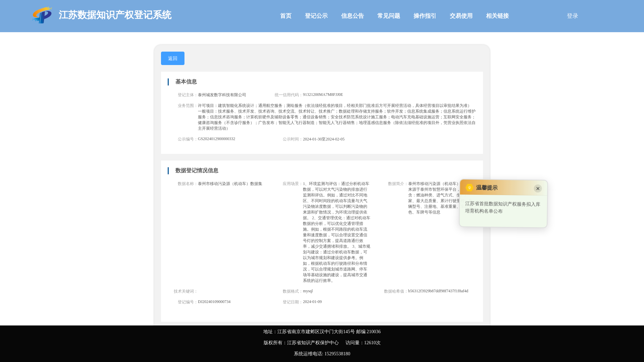The image size is (644, 362).
Task: Click the 应用场景 description text
Action: point(336,232)
